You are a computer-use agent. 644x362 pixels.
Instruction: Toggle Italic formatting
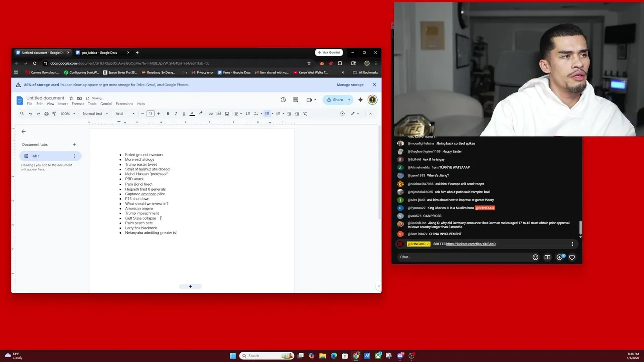pyautogui.click(x=176, y=114)
